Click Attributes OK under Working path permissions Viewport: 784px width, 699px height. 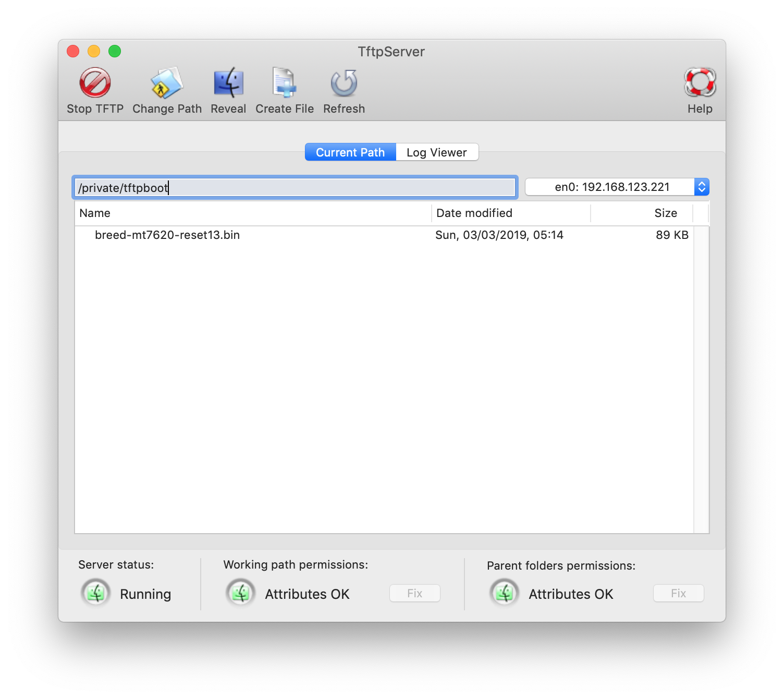(308, 594)
